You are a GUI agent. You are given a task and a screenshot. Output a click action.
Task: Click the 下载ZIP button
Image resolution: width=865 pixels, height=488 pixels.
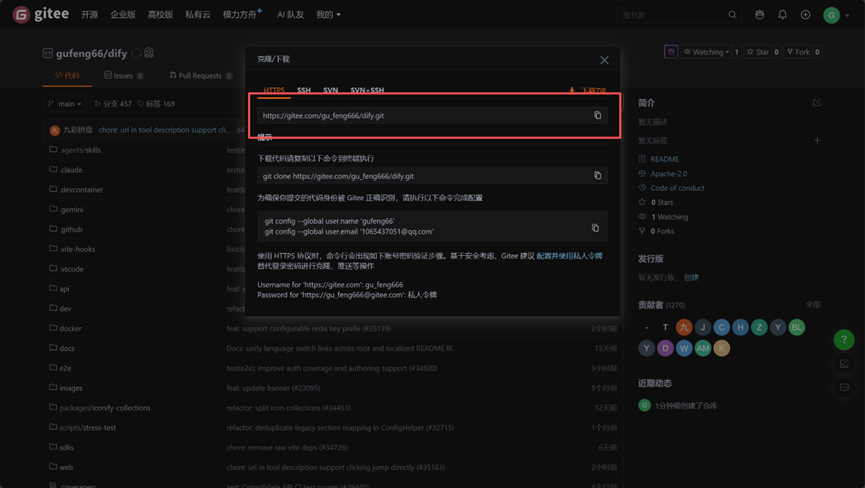point(588,90)
